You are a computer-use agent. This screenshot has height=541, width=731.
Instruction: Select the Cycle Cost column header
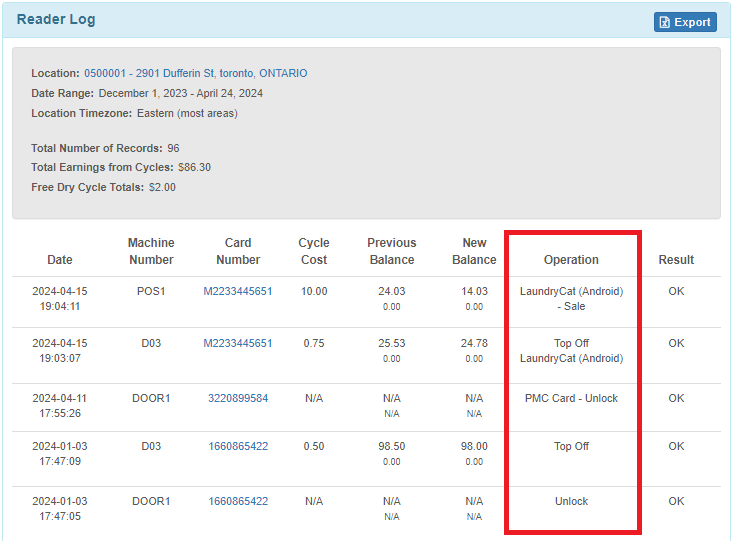pos(314,251)
